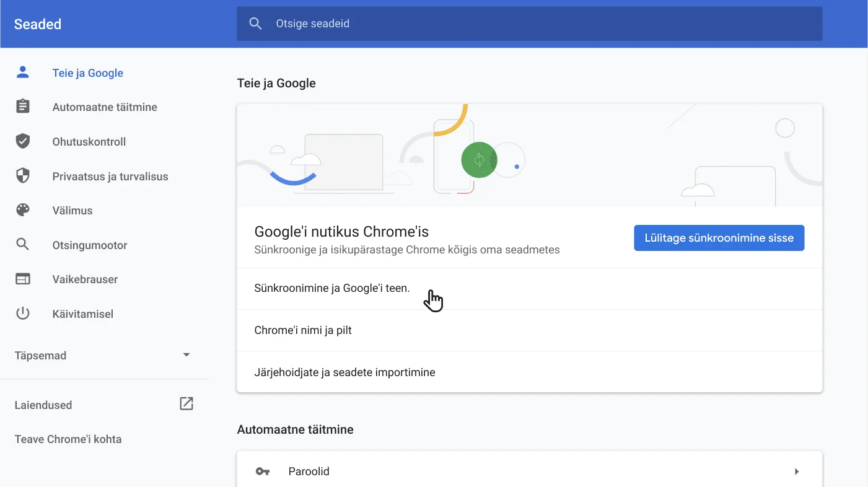
Task: Select the Privaatsus ja turvalisus shield icon
Action: tap(22, 175)
